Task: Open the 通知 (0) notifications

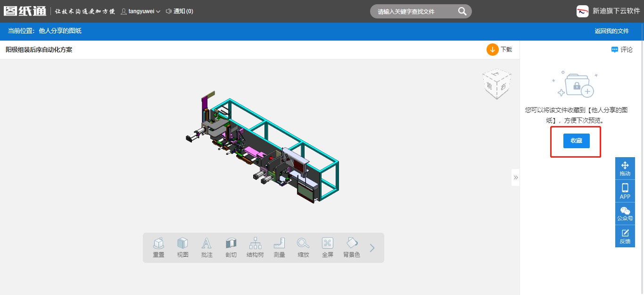Action: (x=179, y=11)
